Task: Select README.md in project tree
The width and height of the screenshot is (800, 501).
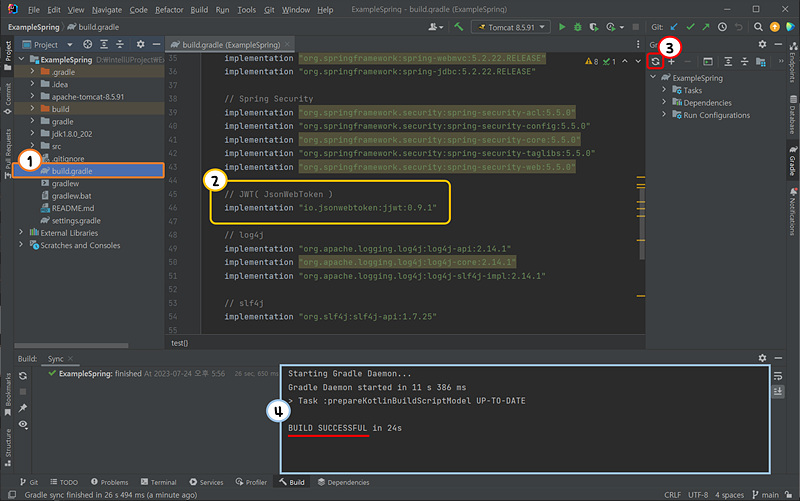Action: click(x=72, y=208)
